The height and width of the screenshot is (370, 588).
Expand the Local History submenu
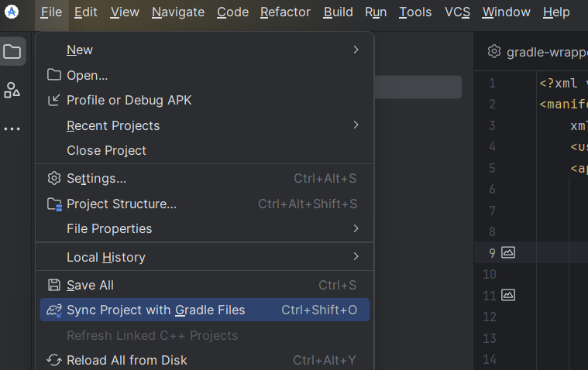tap(356, 257)
